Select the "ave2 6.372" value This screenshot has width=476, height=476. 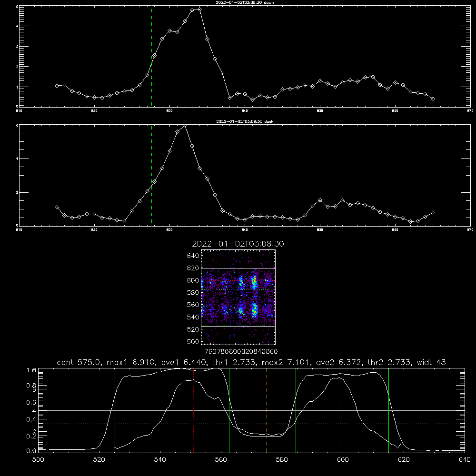pyautogui.click(x=339, y=362)
